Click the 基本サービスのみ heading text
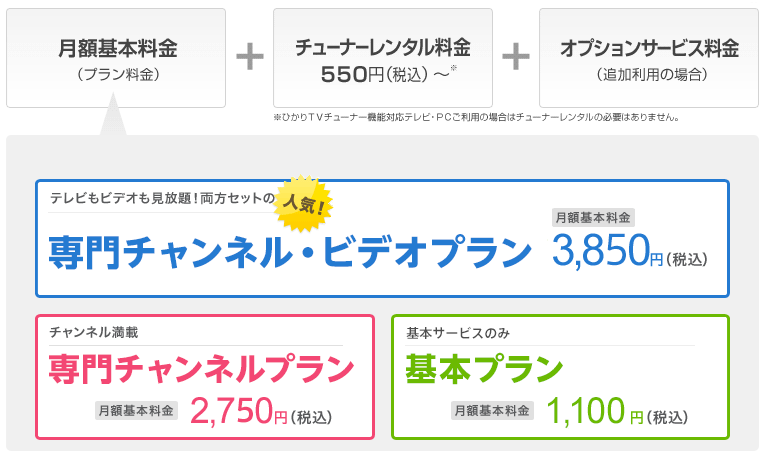 click(x=458, y=333)
